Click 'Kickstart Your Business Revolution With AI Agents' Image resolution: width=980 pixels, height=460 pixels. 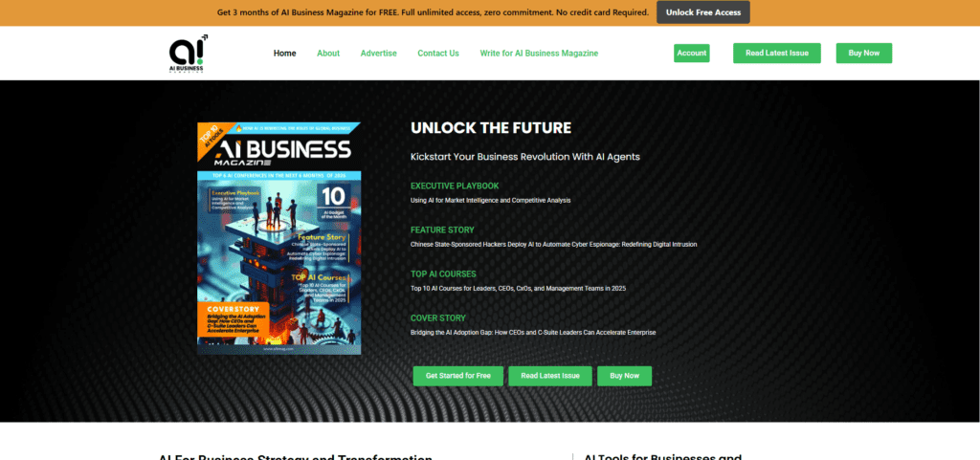525,157
